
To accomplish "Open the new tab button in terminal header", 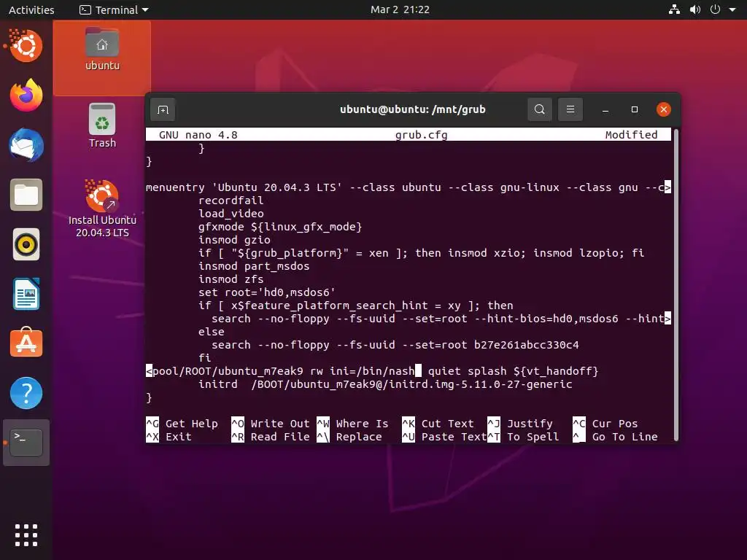I will point(163,110).
